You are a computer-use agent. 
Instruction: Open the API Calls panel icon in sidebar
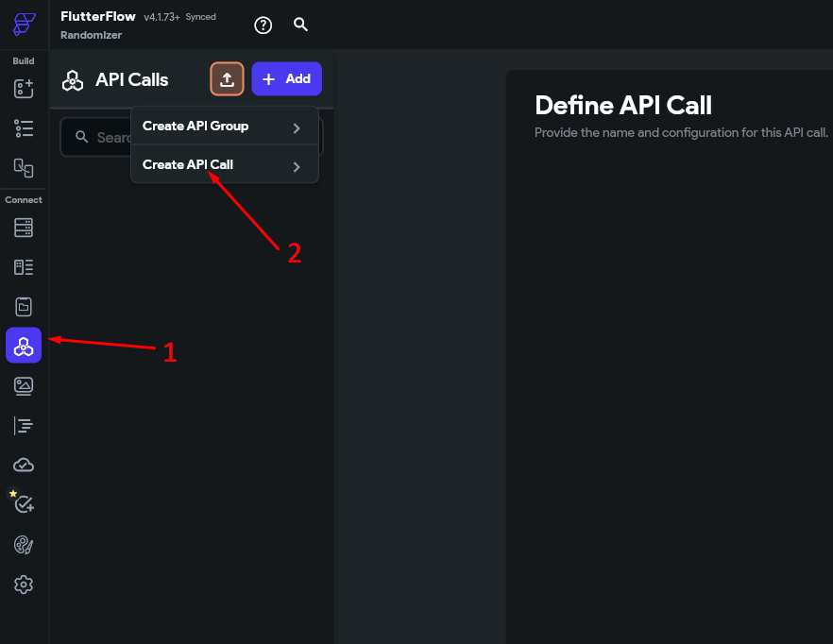(x=23, y=345)
